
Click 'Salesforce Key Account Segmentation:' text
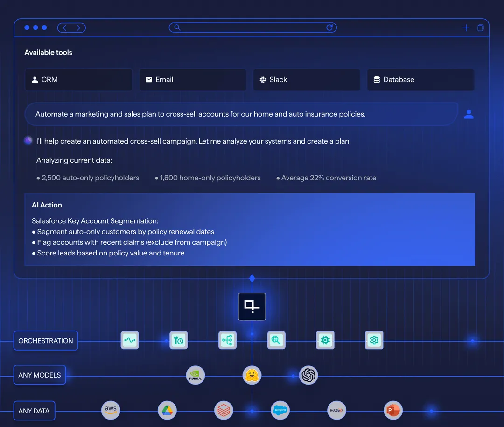pos(95,221)
